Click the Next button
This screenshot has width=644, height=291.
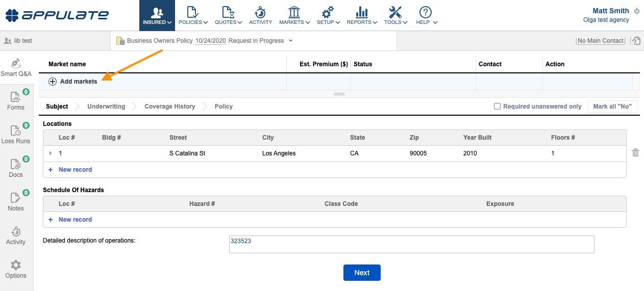click(362, 273)
